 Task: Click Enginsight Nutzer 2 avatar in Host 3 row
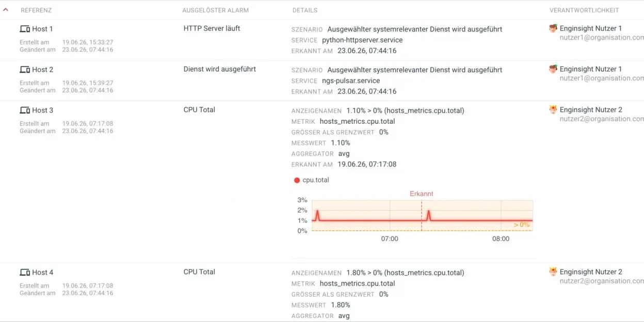[553, 110]
